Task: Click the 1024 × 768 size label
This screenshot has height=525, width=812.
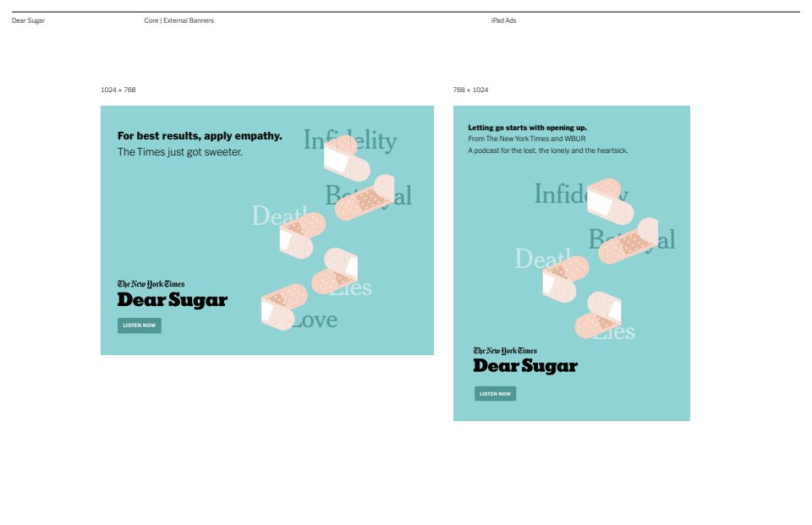Action: [x=118, y=90]
